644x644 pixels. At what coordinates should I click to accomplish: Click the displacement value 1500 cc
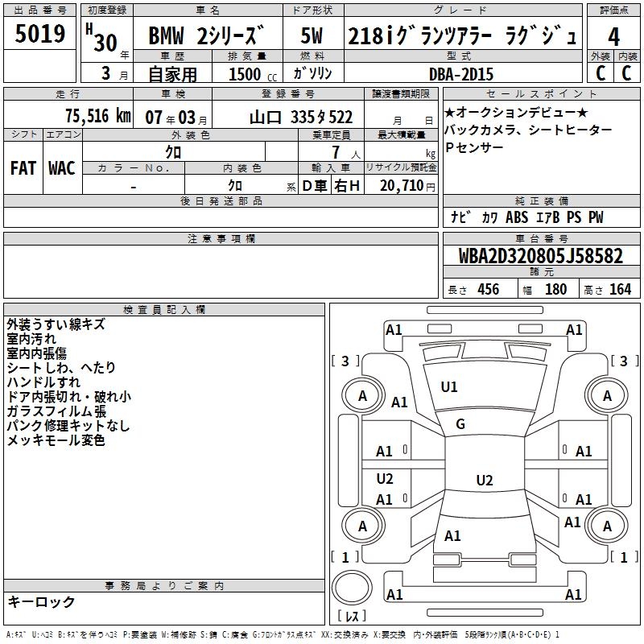point(253,74)
